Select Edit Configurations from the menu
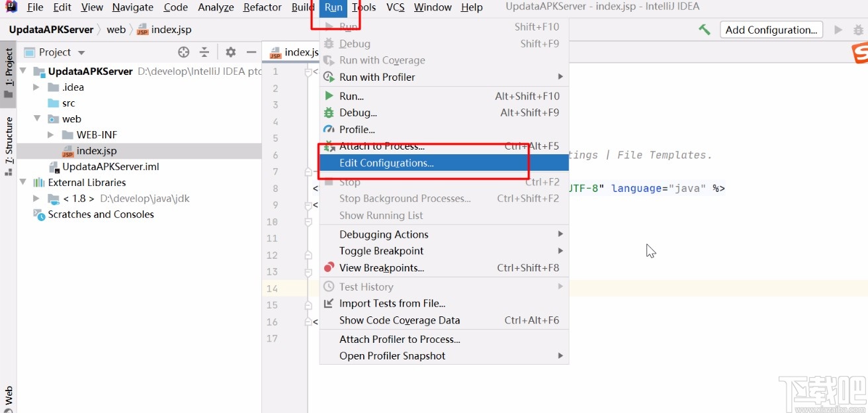 [388, 163]
